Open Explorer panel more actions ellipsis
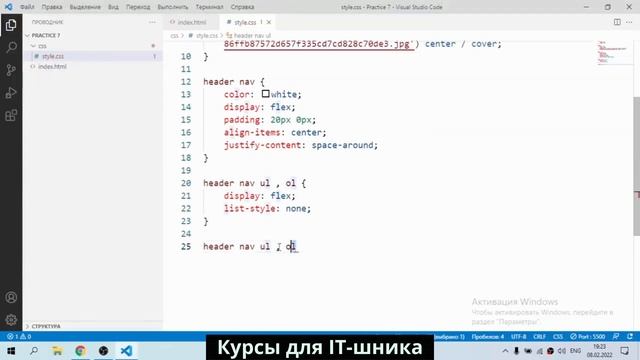640x360 pixels. [x=152, y=22]
